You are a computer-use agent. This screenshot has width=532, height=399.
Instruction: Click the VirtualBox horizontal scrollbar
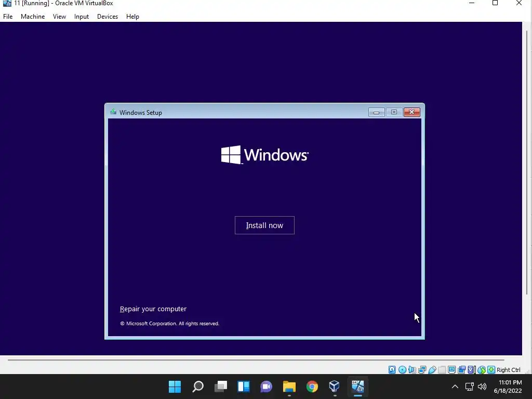(256, 360)
